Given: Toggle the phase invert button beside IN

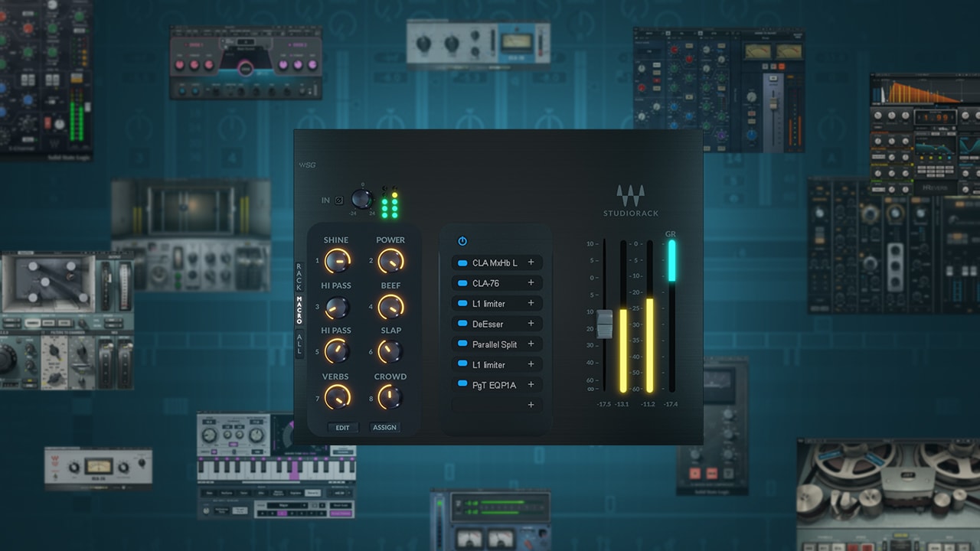Looking at the screenshot, I should point(339,201).
